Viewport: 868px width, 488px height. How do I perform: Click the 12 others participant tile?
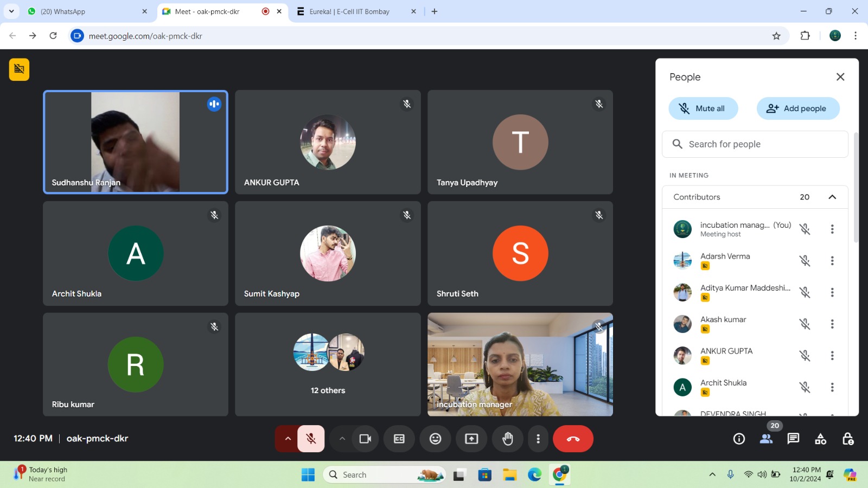(x=328, y=364)
